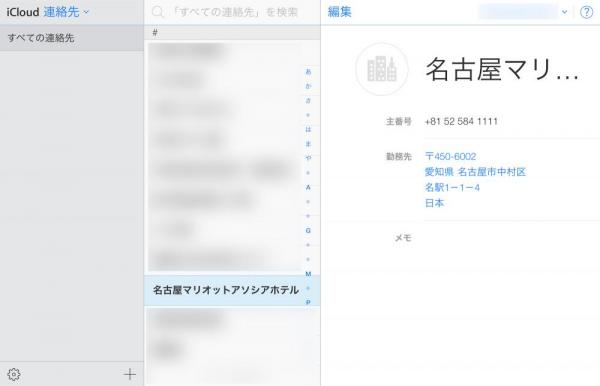Image resolution: width=600 pixels, height=386 pixels.
Task: Jump to index letter P
Action: [308, 303]
